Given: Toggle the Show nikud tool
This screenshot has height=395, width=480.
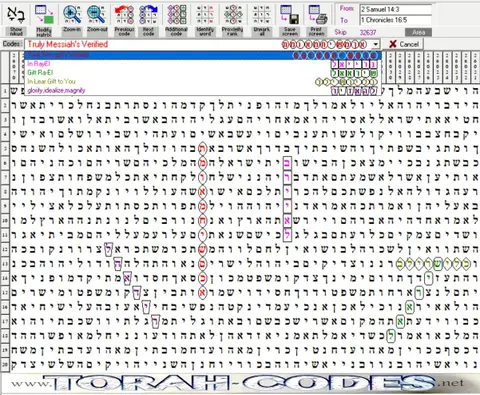Looking at the screenshot, I should (16, 20).
